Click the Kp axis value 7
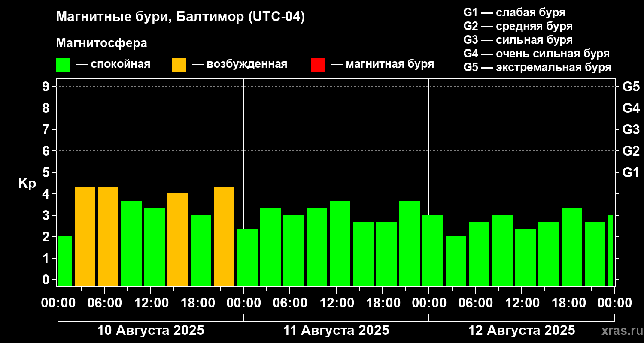The image size is (644, 343). click(x=46, y=129)
